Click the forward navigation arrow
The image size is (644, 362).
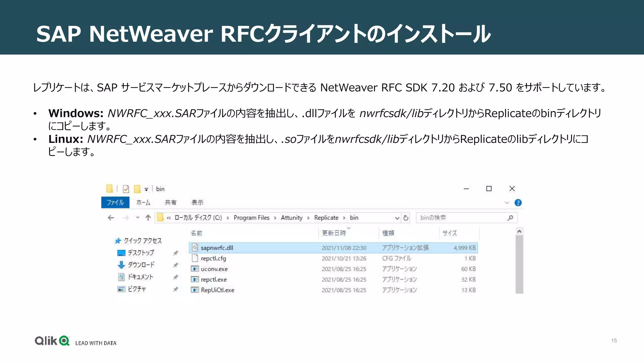click(x=126, y=217)
